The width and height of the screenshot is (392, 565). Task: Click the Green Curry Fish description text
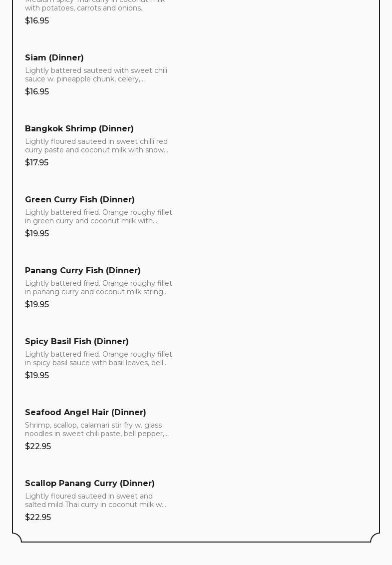tap(98, 217)
